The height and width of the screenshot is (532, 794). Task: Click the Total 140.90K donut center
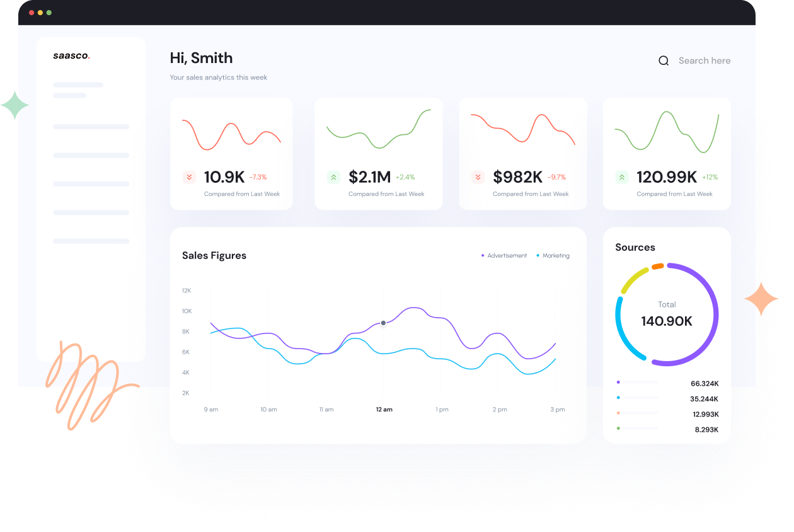tap(667, 315)
